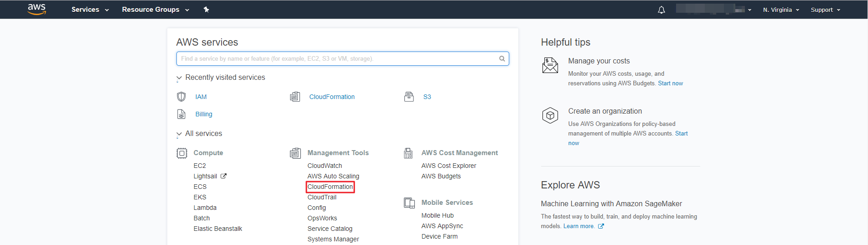Collapse the All services section
868x245 pixels.
pos(179,134)
